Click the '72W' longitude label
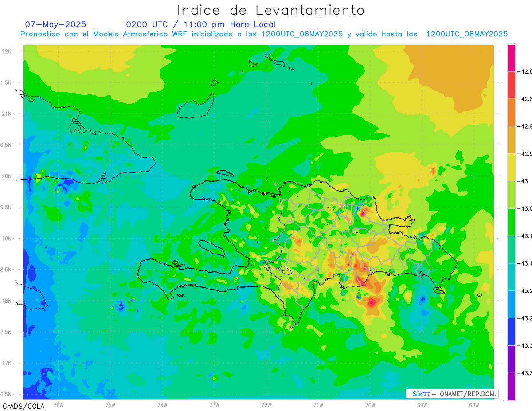Screen dimensions: 532x411 pyautogui.click(x=266, y=405)
